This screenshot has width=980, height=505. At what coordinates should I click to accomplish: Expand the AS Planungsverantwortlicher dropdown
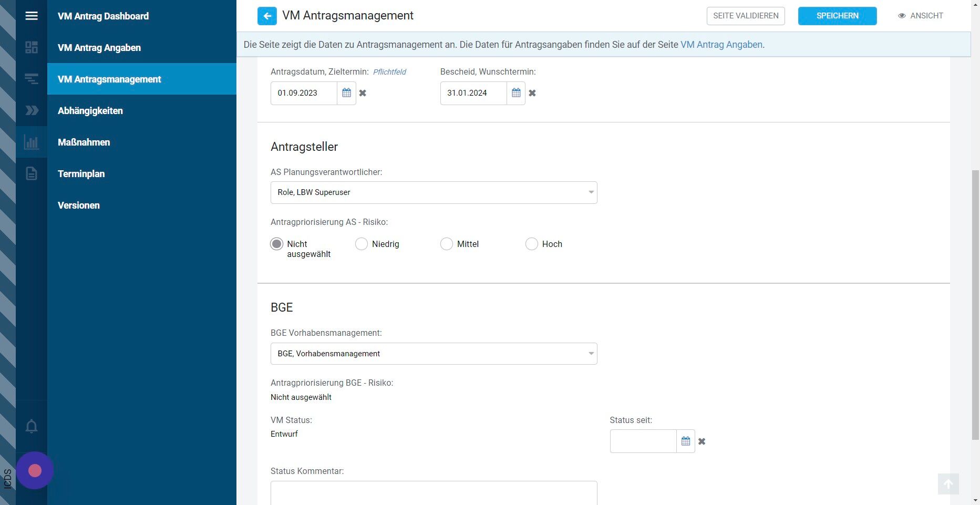pos(434,192)
